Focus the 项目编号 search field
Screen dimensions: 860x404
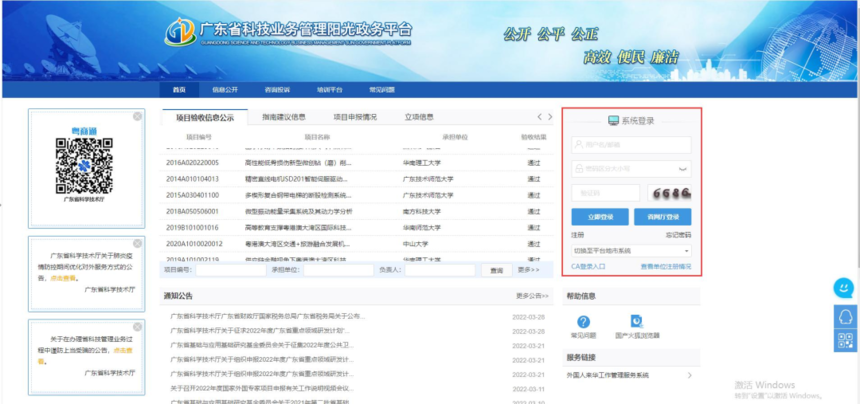[x=230, y=270]
